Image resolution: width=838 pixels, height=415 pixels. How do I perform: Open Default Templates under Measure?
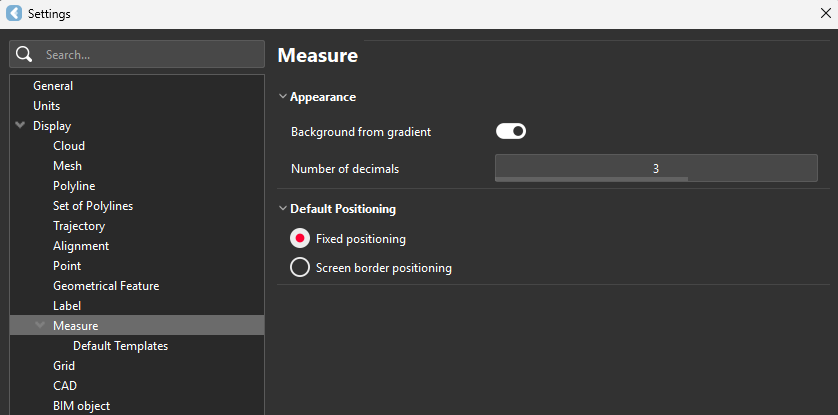pyautogui.click(x=120, y=346)
